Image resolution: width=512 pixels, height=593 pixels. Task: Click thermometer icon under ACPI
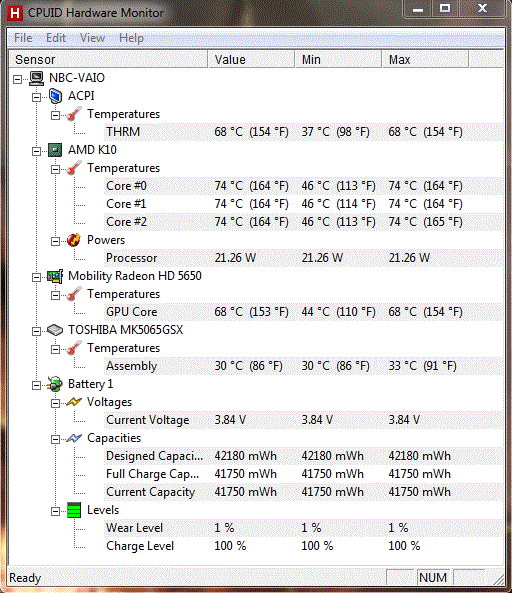[x=74, y=114]
